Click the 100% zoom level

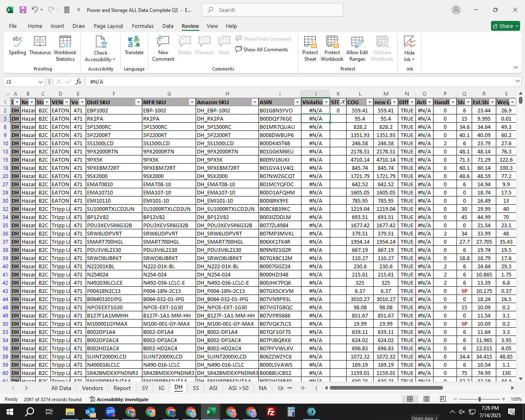click(x=516, y=399)
